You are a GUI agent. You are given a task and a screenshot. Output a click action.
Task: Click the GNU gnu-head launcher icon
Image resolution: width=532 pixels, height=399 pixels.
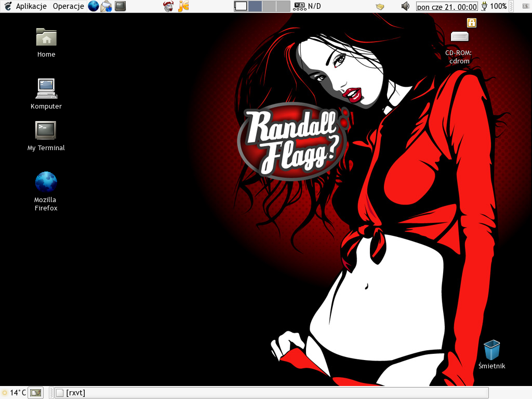point(168,6)
